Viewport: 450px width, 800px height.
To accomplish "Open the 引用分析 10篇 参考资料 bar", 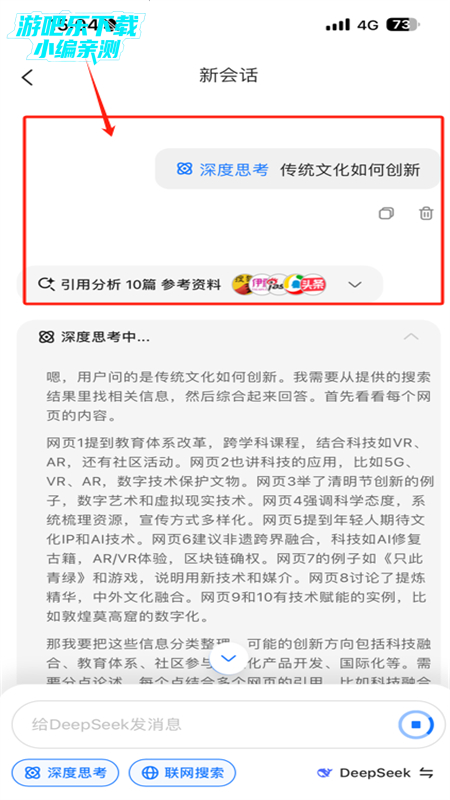I will (x=200, y=284).
